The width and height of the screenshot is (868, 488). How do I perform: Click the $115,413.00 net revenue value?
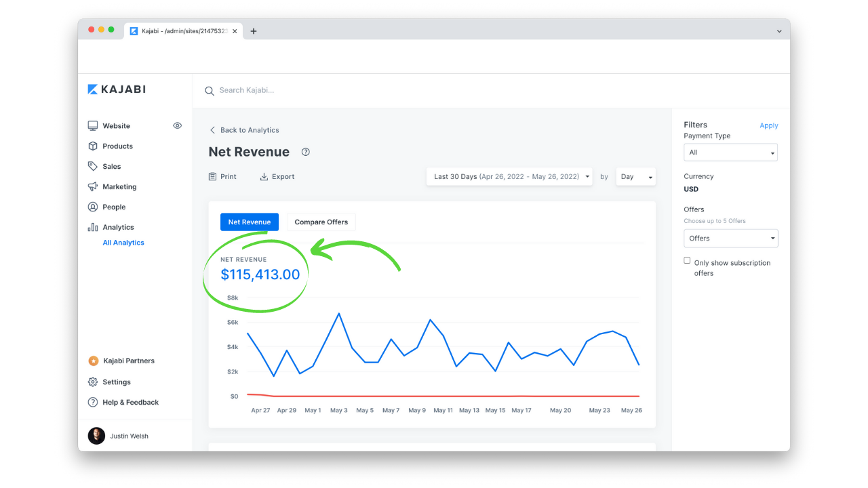260,274
